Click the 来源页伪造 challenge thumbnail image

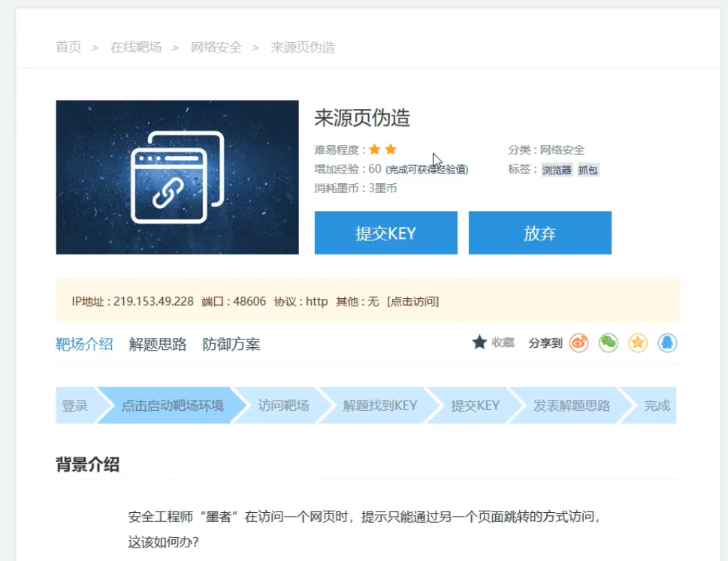(177, 177)
